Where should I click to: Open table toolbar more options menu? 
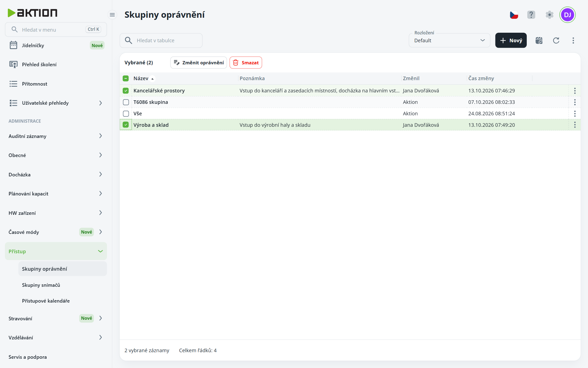point(573,40)
